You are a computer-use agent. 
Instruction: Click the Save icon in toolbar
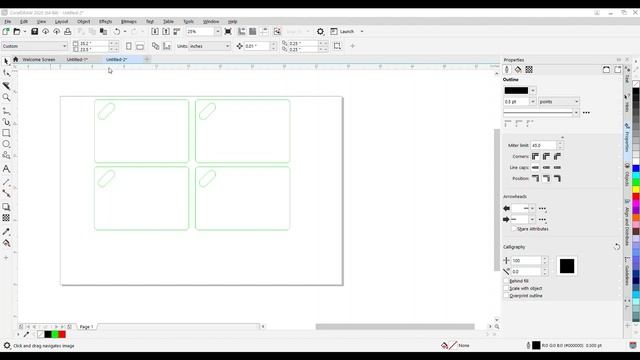click(x=35, y=31)
